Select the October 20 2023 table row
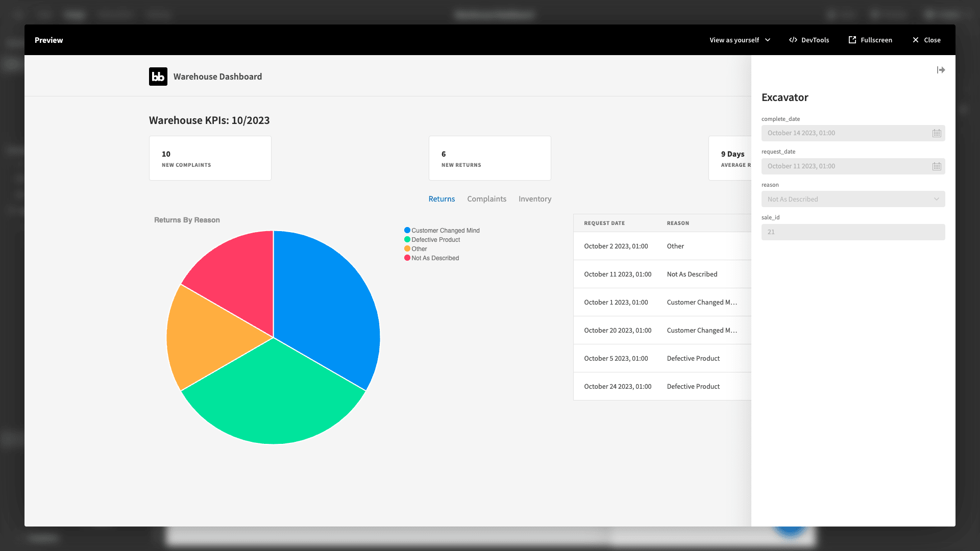This screenshot has height=551, width=980. (x=662, y=330)
